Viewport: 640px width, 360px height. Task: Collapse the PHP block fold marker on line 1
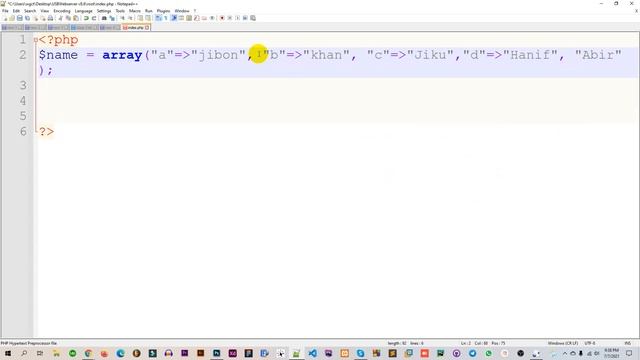pos(36,40)
